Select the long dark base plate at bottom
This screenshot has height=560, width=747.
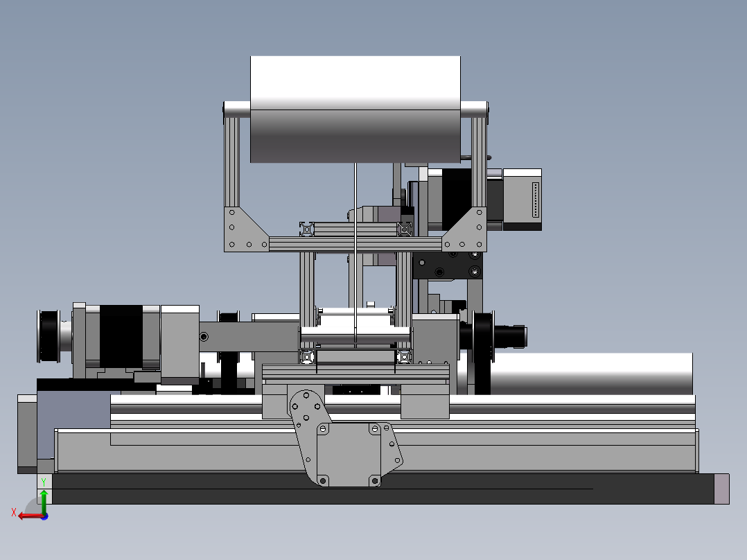coord(383,489)
